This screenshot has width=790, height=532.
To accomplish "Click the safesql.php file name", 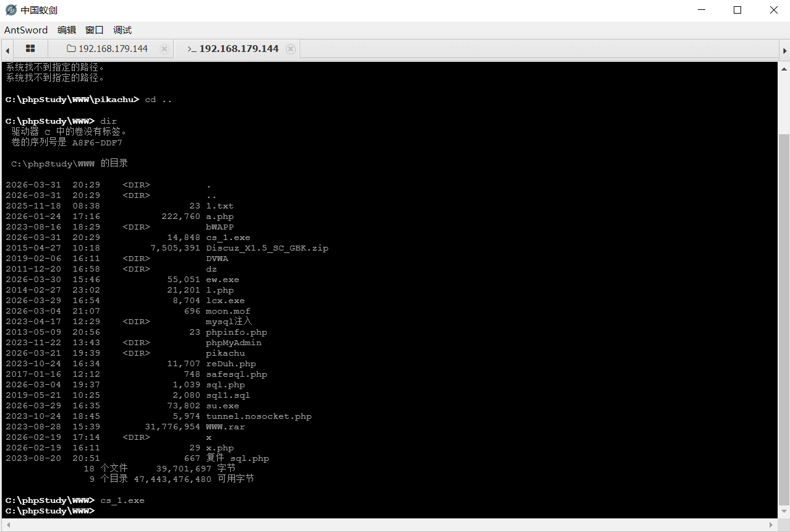I will (x=236, y=374).
